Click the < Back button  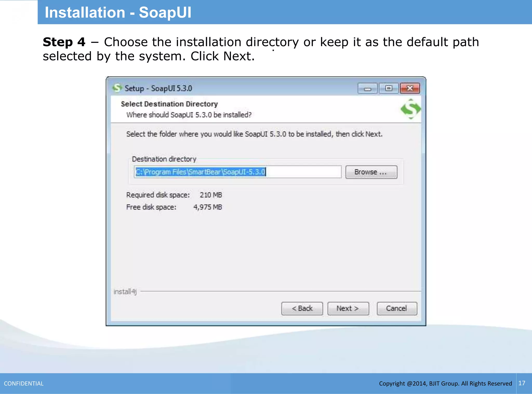tap(302, 308)
